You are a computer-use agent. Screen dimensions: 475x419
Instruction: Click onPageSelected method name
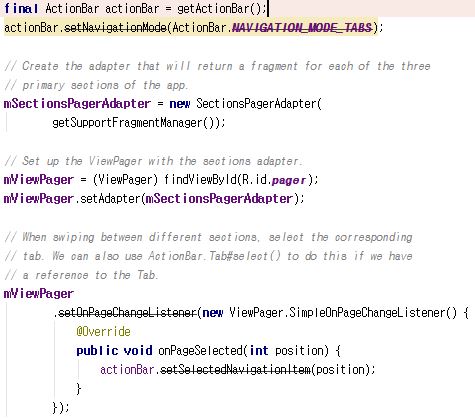click(201, 351)
